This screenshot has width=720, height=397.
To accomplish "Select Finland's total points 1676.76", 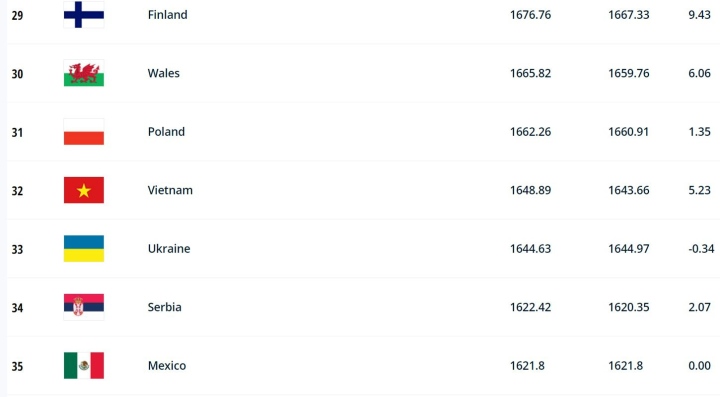I will [x=530, y=15].
